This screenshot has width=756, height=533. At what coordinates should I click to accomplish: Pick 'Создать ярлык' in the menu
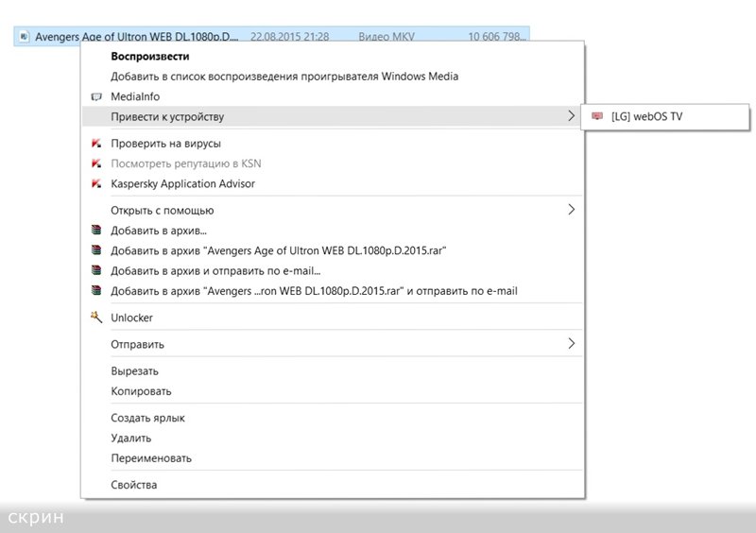coord(147,418)
